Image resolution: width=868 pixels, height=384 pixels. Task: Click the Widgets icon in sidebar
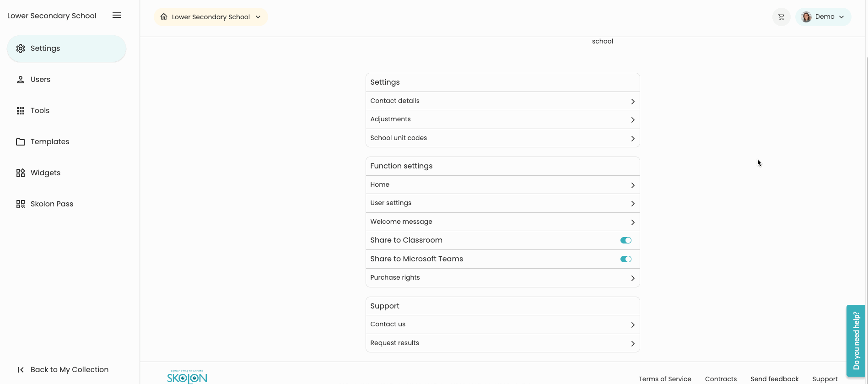point(21,173)
